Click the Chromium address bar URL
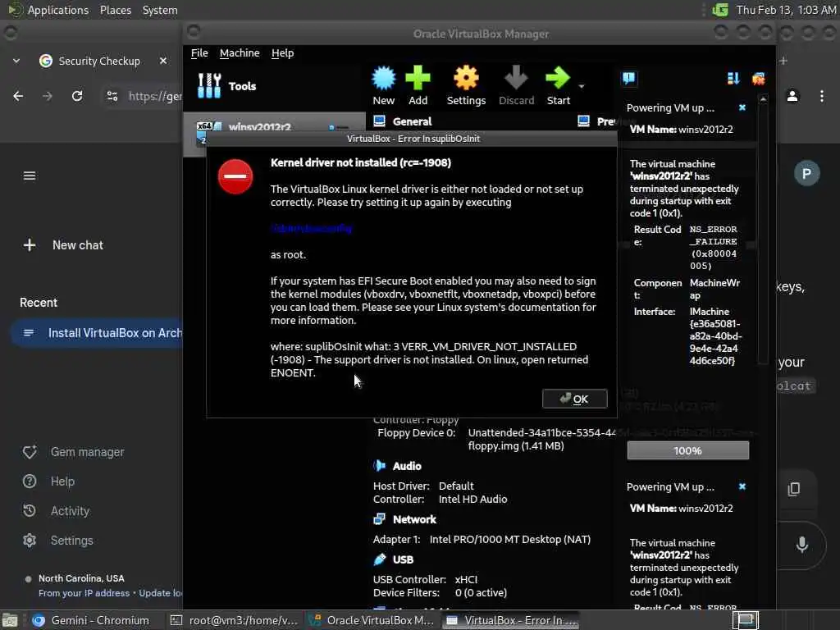840x630 pixels. (155, 96)
